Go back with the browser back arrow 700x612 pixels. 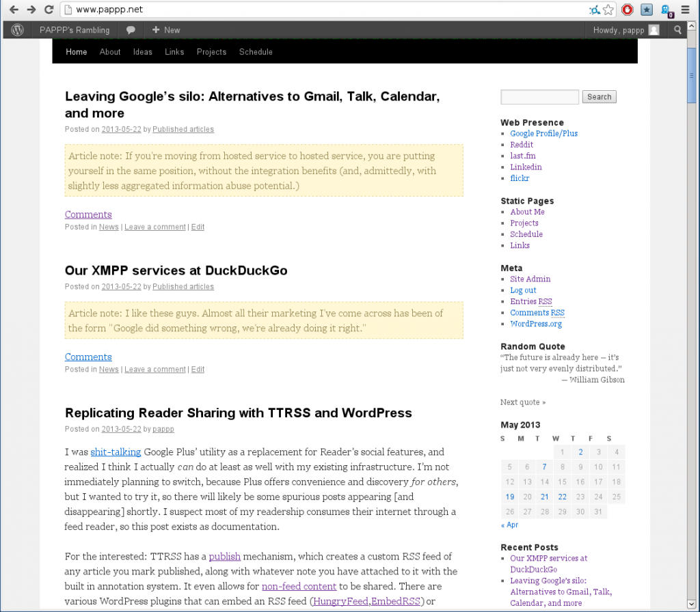[14, 10]
